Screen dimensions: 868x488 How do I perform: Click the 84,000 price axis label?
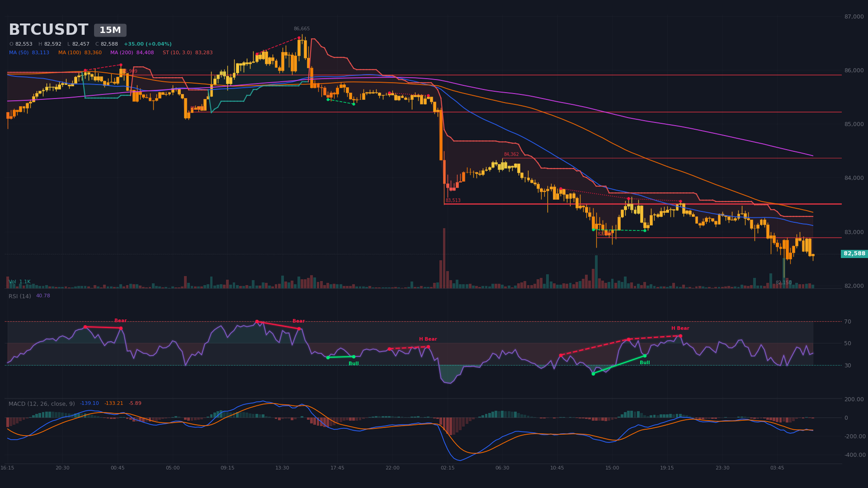[854, 178]
